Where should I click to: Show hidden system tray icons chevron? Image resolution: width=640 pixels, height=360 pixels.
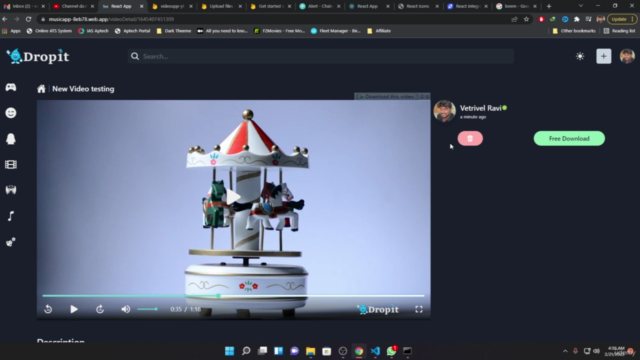[565, 351]
